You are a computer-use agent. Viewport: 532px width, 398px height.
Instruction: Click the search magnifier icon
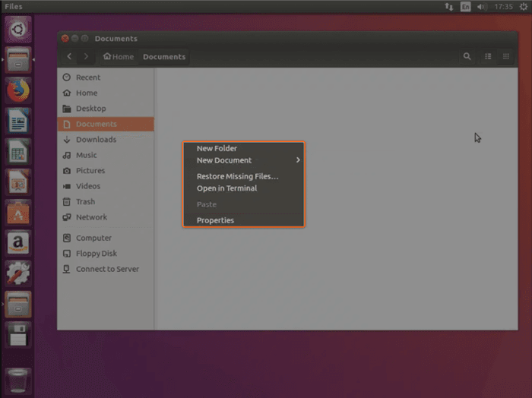467,56
